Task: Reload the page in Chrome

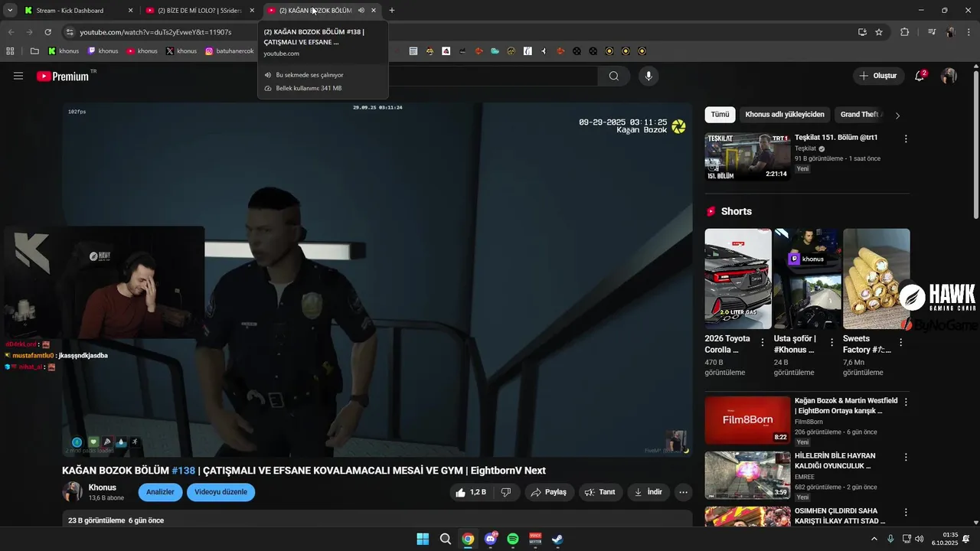Action: pos(47,32)
